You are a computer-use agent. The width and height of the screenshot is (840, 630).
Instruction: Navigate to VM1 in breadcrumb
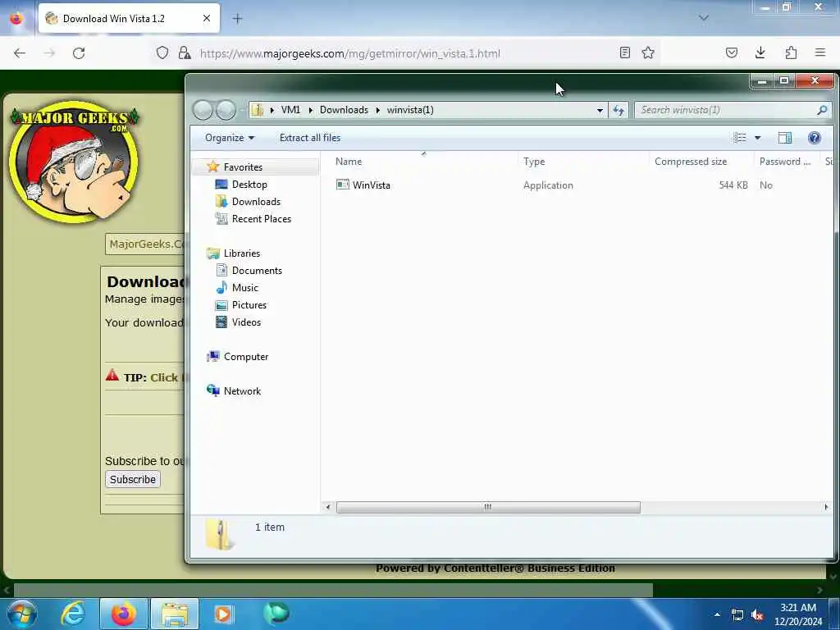[290, 110]
